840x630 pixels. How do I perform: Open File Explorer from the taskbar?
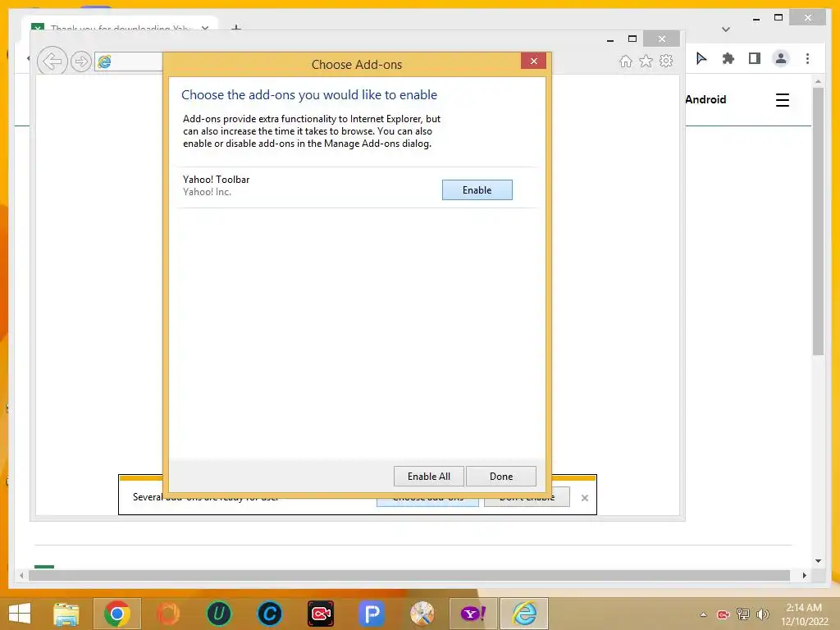point(66,614)
